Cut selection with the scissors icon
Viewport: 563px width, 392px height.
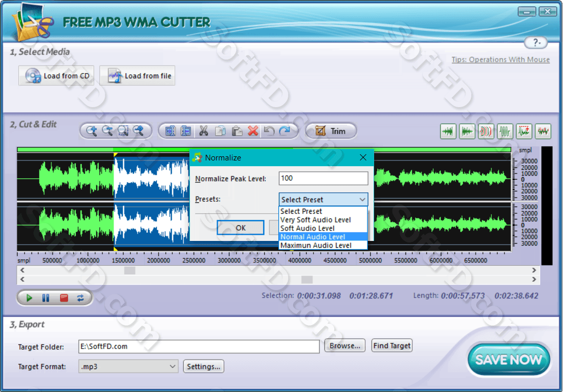point(204,131)
